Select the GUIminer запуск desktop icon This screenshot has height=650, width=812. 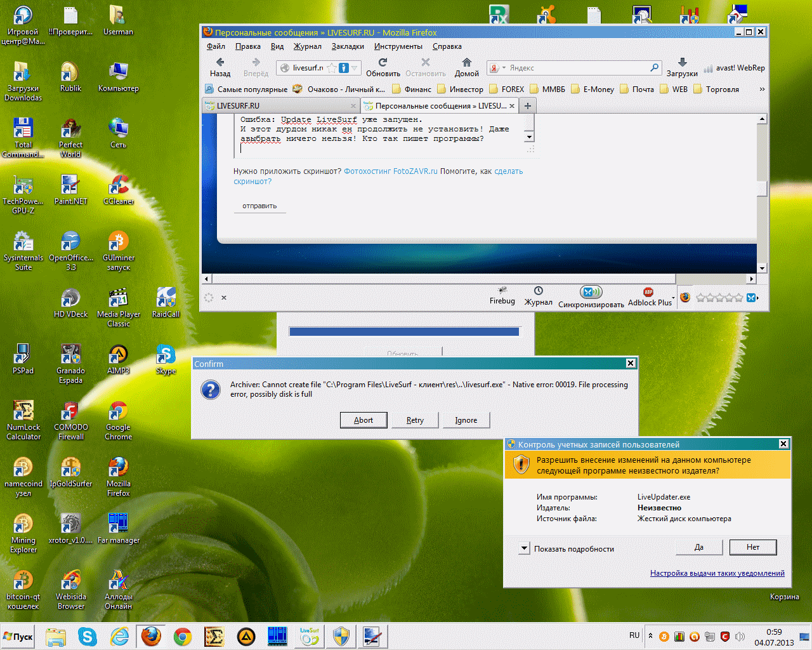[118, 251]
